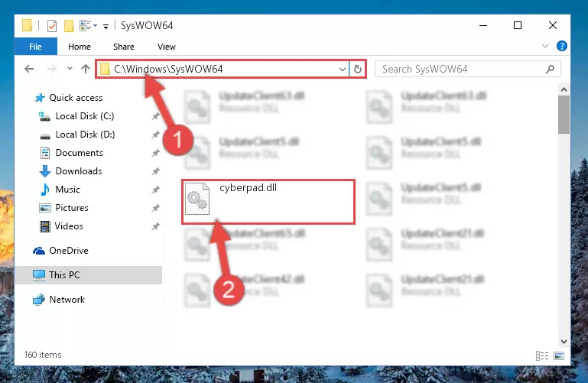This screenshot has width=588, height=383.
Task: Click the address bar path C:\Windows\SysWOW64
Action: click(x=168, y=69)
